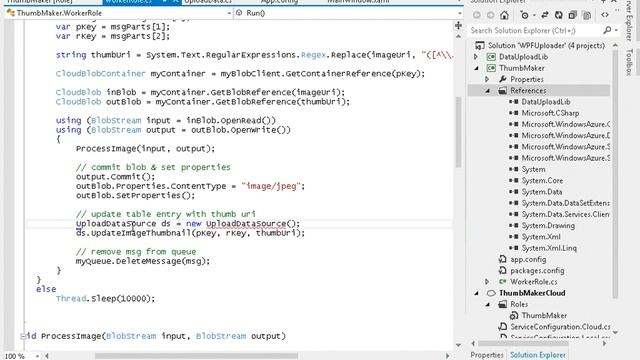Click the magnifier search icon

pyautogui.click(x=607, y=30)
